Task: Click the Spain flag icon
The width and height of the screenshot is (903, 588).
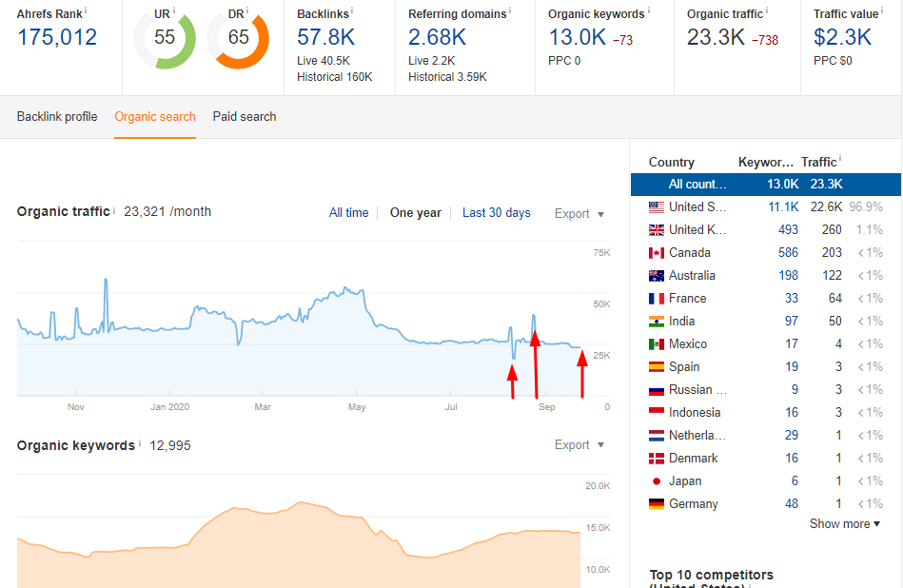Action: pyautogui.click(x=657, y=367)
